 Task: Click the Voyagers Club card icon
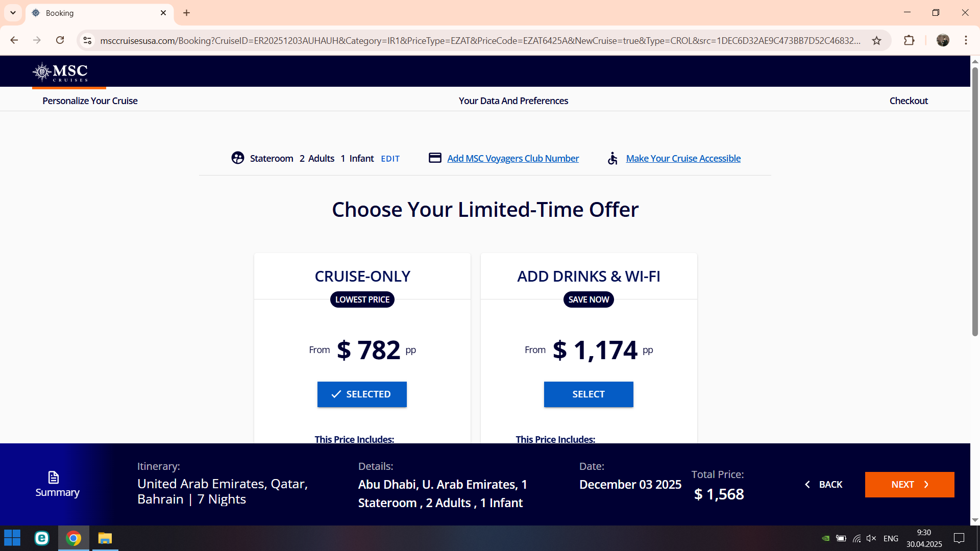tap(435, 158)
